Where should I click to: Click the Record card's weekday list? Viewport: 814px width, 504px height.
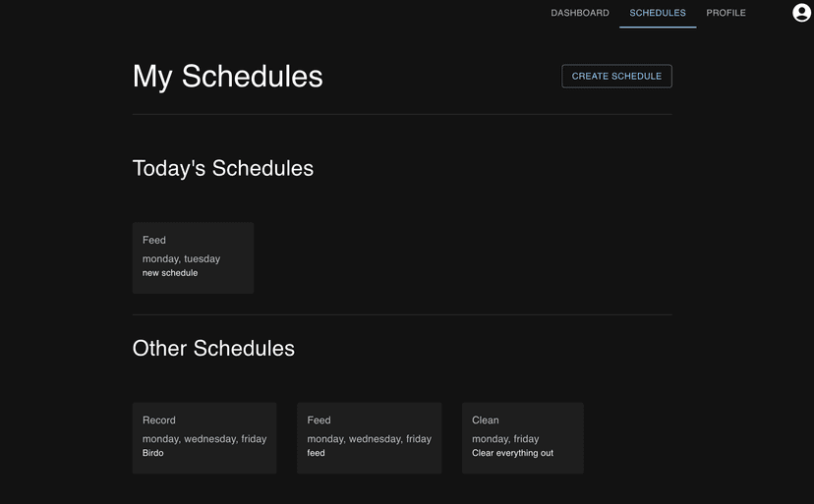(x=204, y=439)
